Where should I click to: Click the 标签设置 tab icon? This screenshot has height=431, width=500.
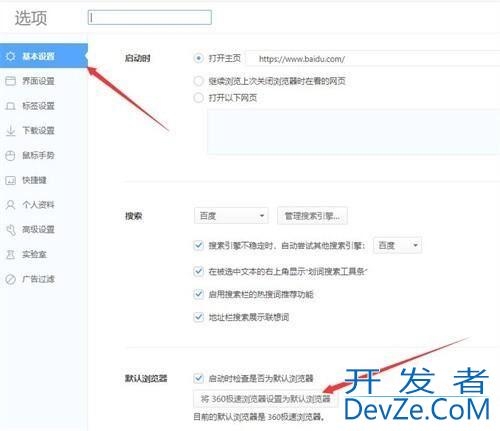(x=10, y=106)
